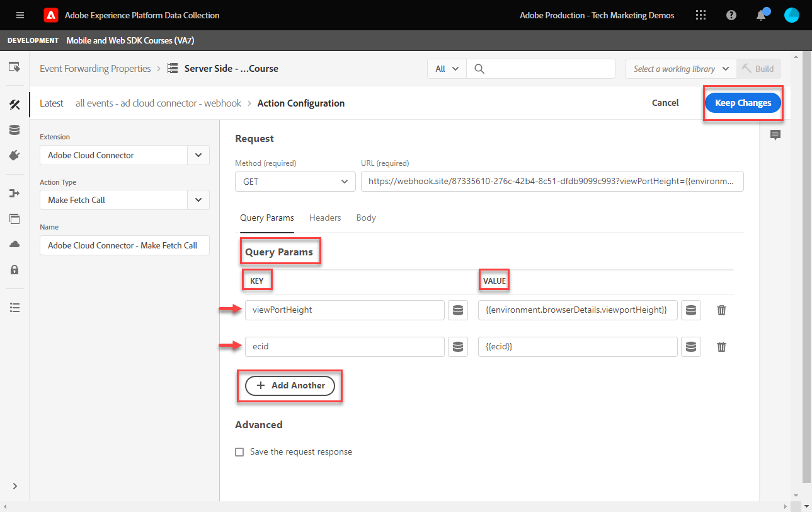Go to Event Forwarding Properties breadcrumb
This screenshot has width=812, height=512.
[x=95, y=69]
